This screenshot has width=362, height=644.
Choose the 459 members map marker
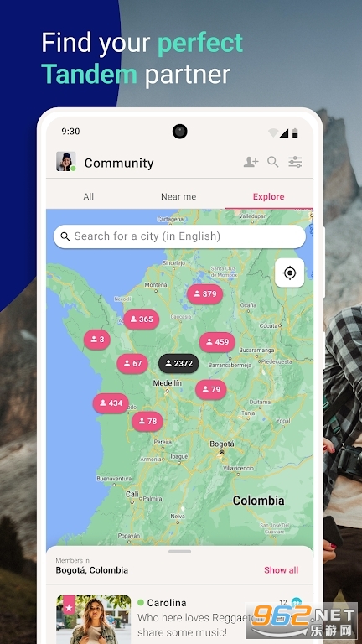pyautogui.click(x=217, y=342)
